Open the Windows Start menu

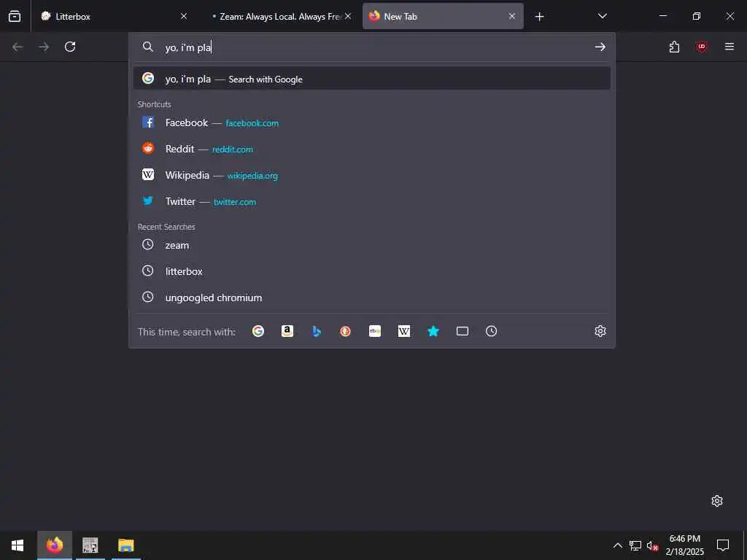(x=18, y=545)
